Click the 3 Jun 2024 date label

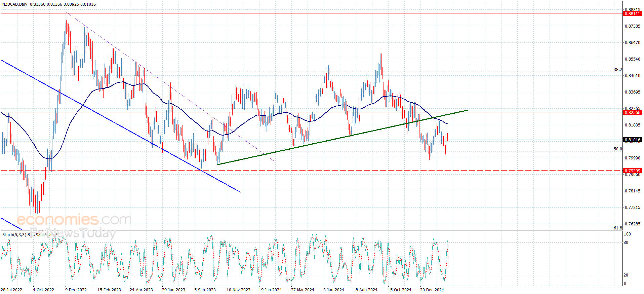click(334, 290)
